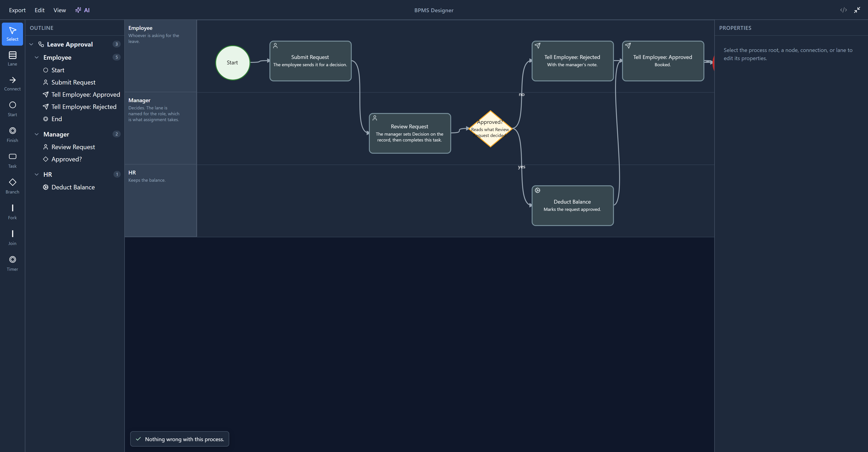
Task: Click the 'no' connection label
Action: [522, 94]
